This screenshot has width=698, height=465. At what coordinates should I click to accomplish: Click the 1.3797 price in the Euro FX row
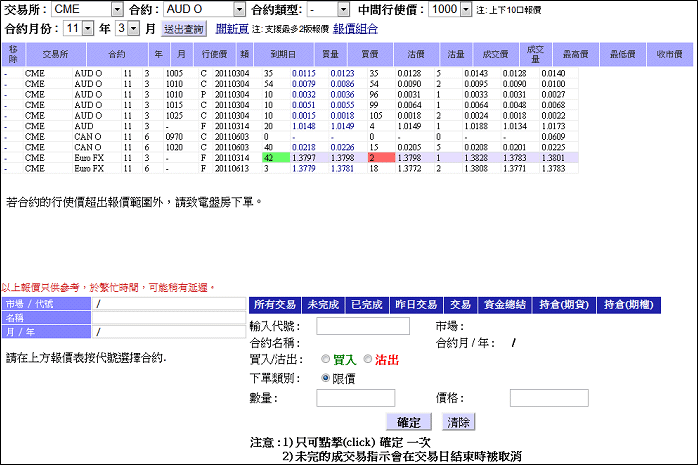click(x=307, y=158)
